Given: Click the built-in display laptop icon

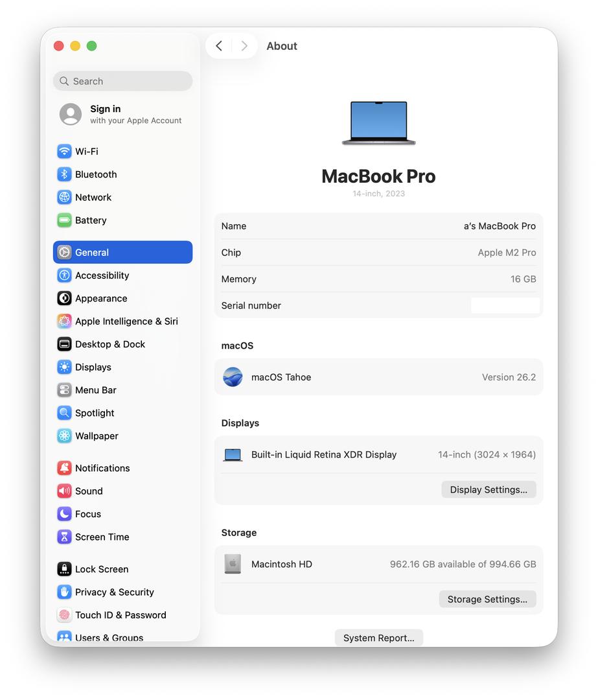Looking at the screenshot, I should coord(233,455).
